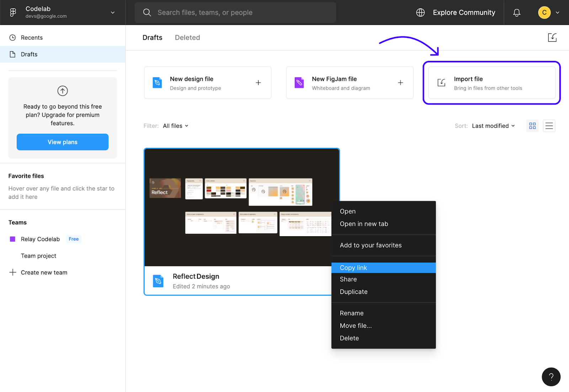Open the Relay Codelab team
The height and width of the screenshot is (392, 569).
click(40, 239)
